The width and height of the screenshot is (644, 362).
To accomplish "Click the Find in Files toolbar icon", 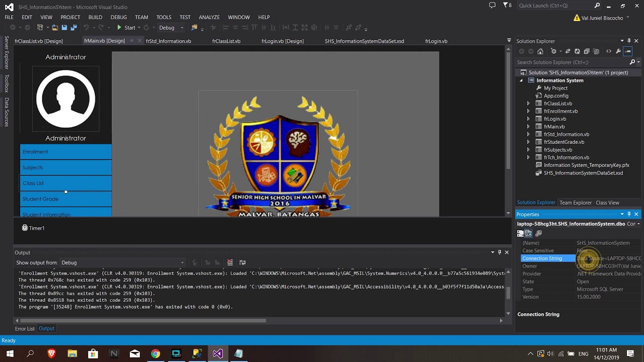I will point(195,28).
